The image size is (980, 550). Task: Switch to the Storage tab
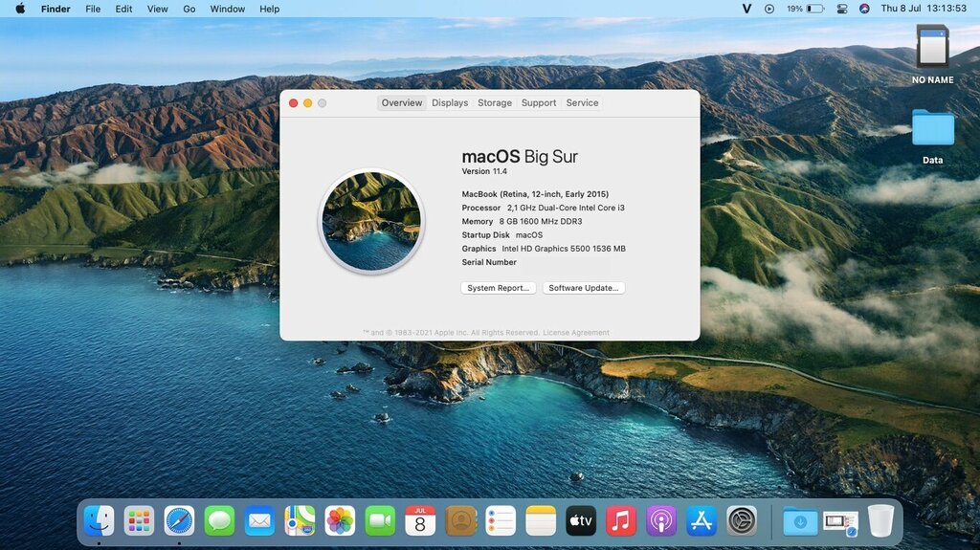[495, 102]
